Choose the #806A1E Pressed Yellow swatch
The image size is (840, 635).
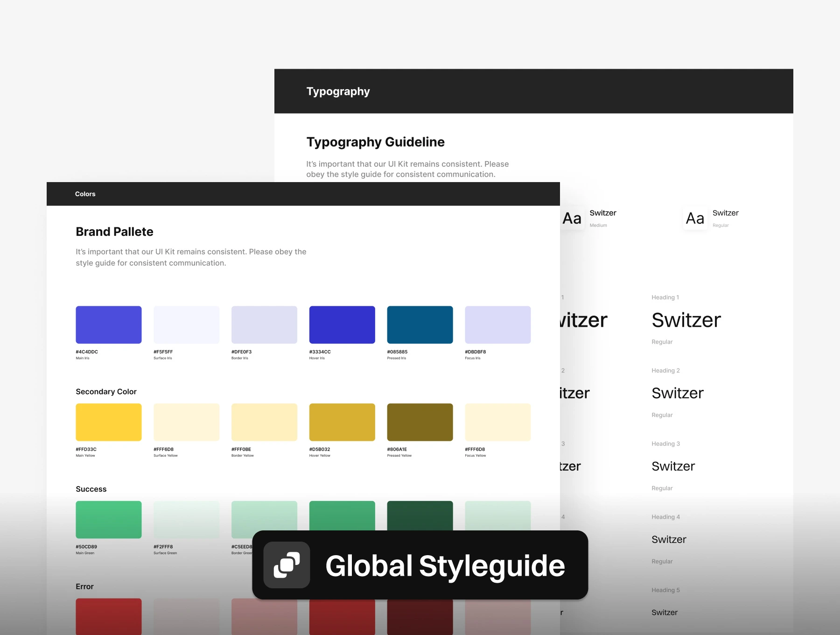click(x=420, y=422)
